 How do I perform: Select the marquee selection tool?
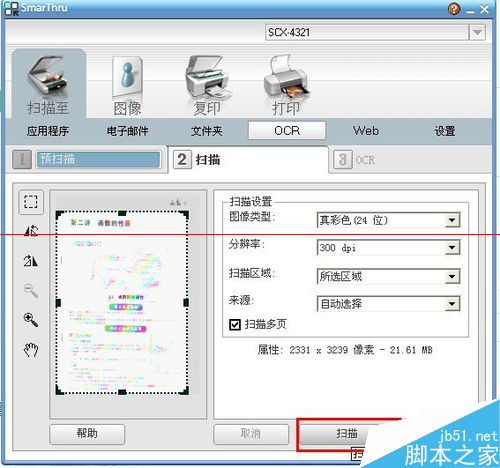point(31,202)
